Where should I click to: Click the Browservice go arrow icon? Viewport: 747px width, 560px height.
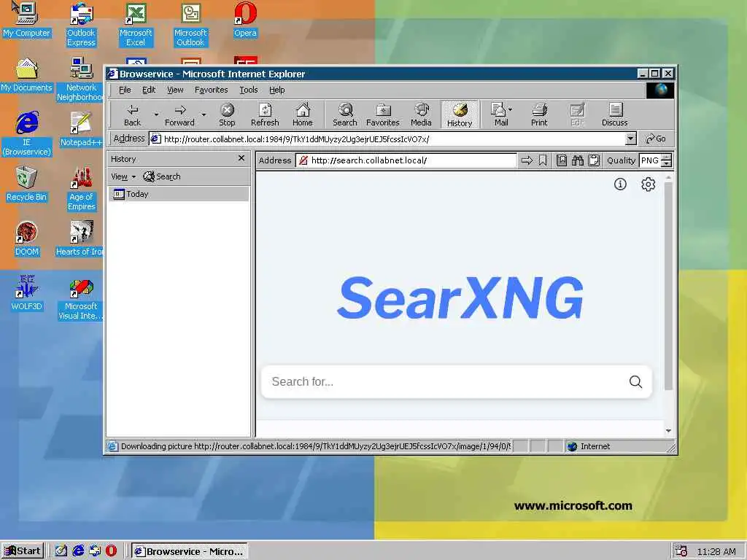tap(527, 160)
